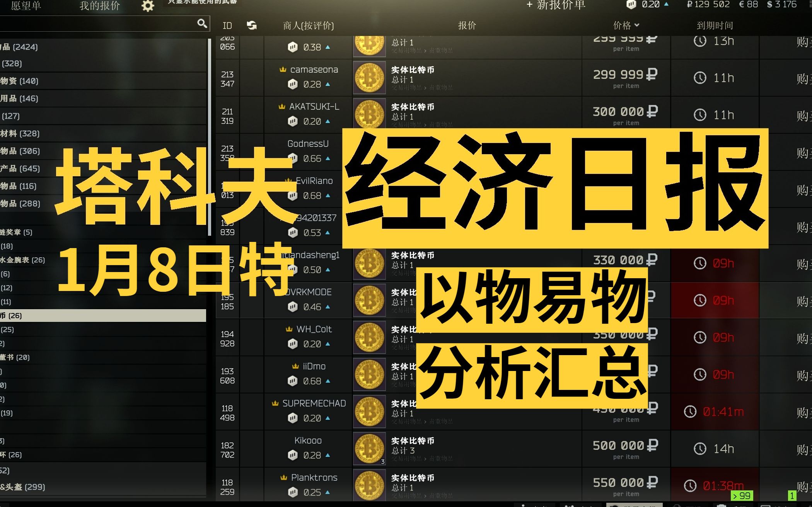This screenshot has height=507, width=812.
Task: Buy Kikooo's 500 000 offer
Action: click(803, 449)
